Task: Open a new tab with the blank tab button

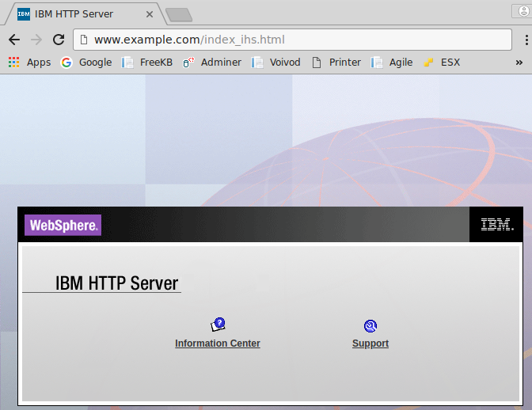Action: 179,15
